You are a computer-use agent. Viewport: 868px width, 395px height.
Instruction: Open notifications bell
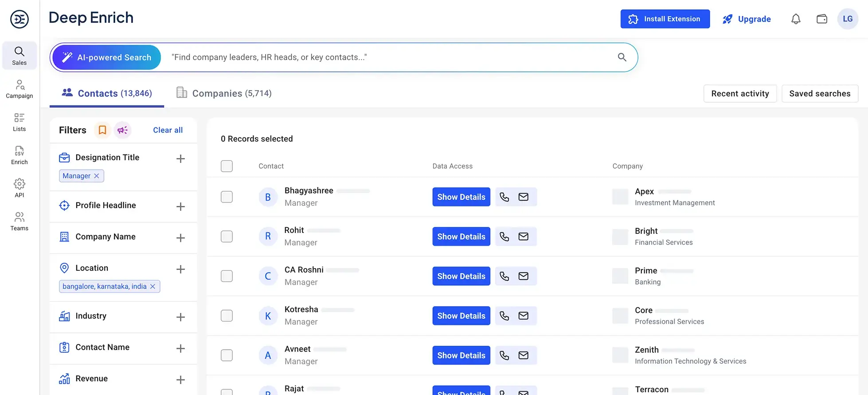tap(796, 19)
